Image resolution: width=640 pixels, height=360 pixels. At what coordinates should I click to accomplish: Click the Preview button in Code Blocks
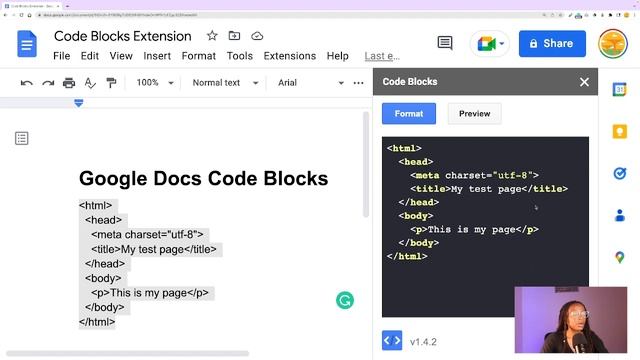tap(474, 113)
